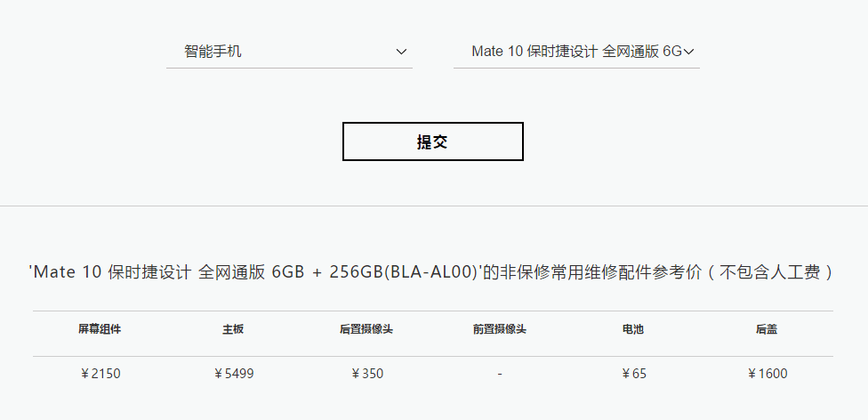The width and height of the screenshot is (868, 420).
Task: Expand the Mate 10 保时捷设计 model dropdown
Action: 576,52
